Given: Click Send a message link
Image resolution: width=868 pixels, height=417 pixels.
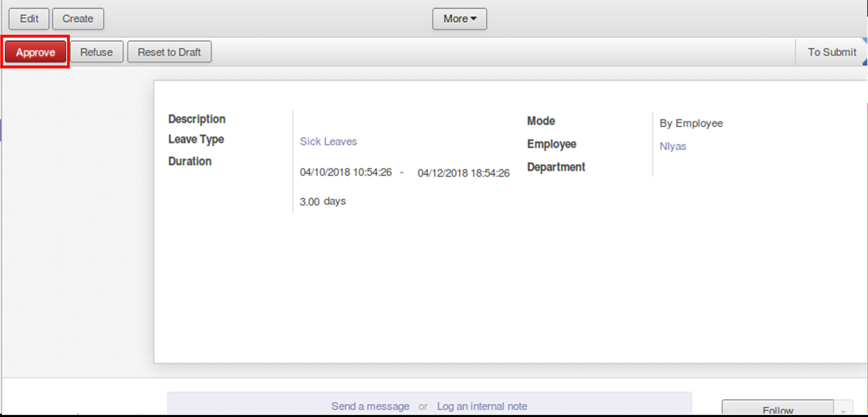Looking at the screenshot, I should click(x=370, y=406).
